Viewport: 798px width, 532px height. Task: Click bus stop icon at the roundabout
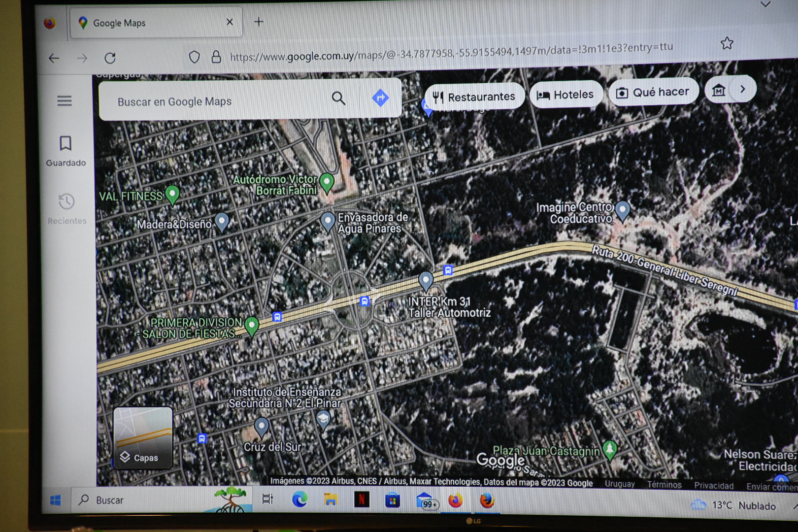click(365, 301)
